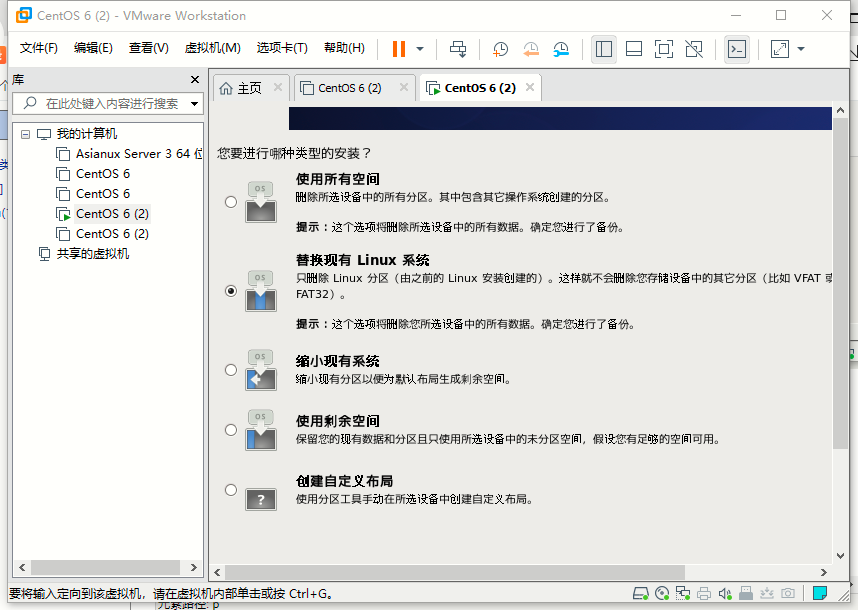The image size is (858, 610).
Task: Click the VM vertical scrollbar down arrow
Action: [x=840, y=556]
